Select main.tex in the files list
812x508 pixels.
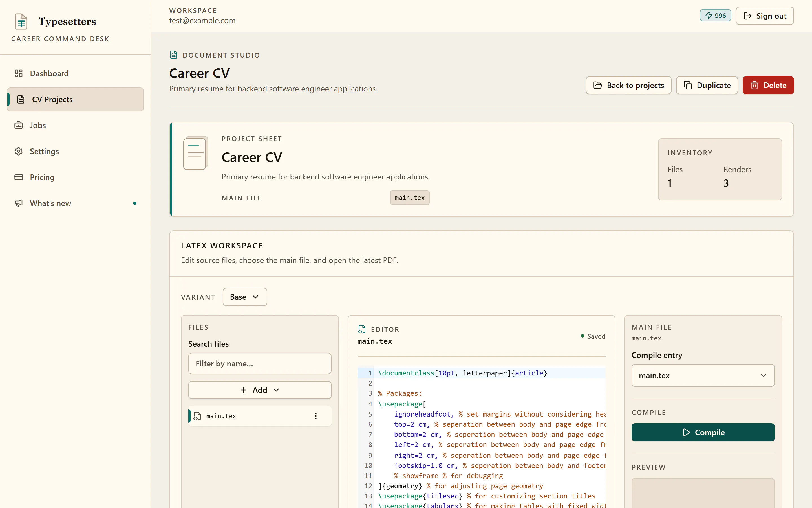260,416
